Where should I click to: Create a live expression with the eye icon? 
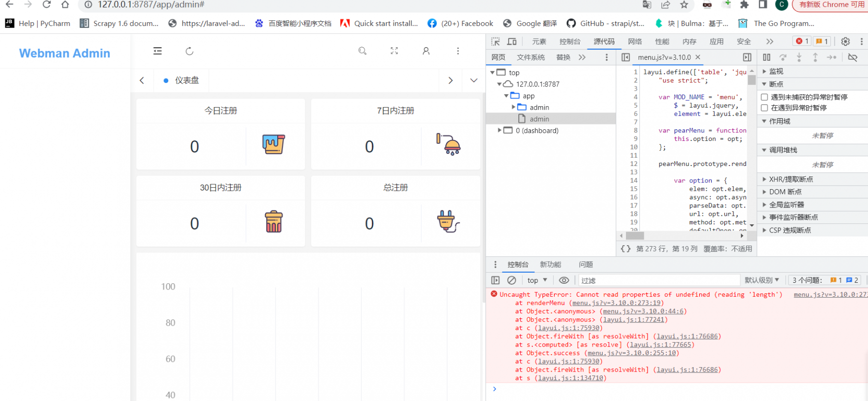[564, 280]
